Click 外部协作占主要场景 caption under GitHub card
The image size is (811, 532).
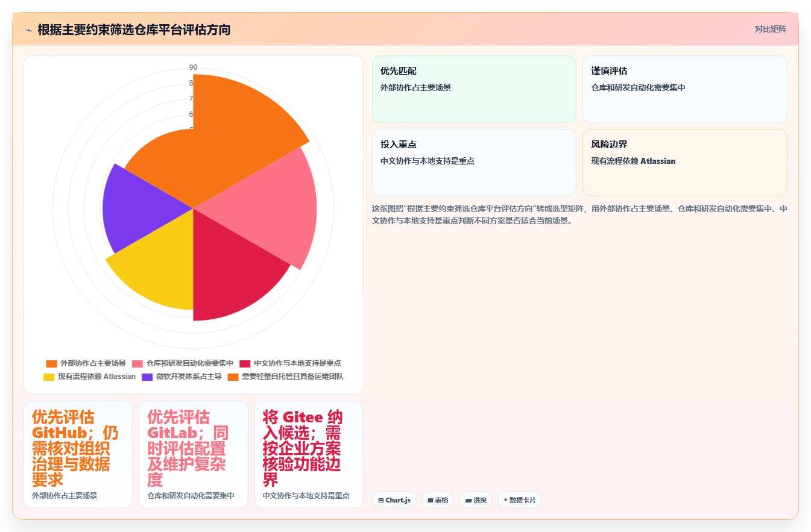tap(65, 495)
